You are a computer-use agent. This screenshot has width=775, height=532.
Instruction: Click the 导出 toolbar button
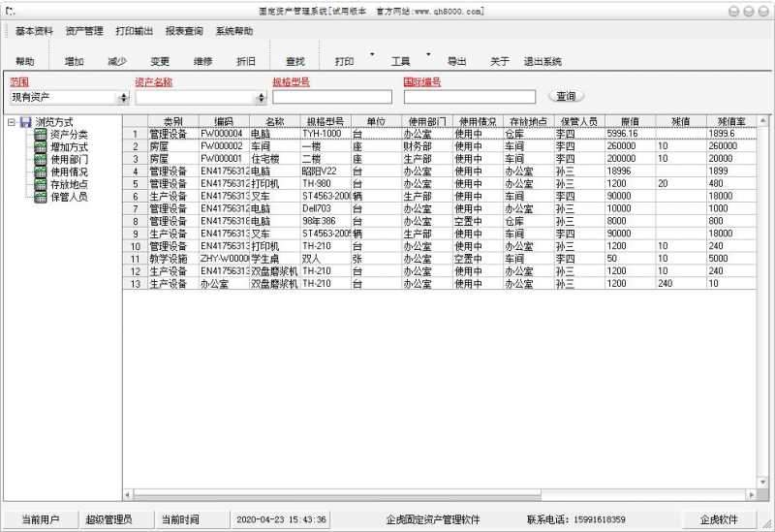click(x=456, y=61)
